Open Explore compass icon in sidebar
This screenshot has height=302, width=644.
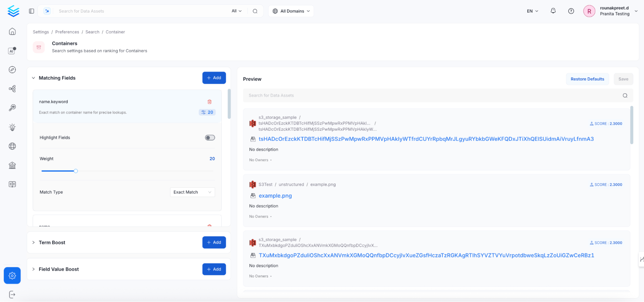12,70
